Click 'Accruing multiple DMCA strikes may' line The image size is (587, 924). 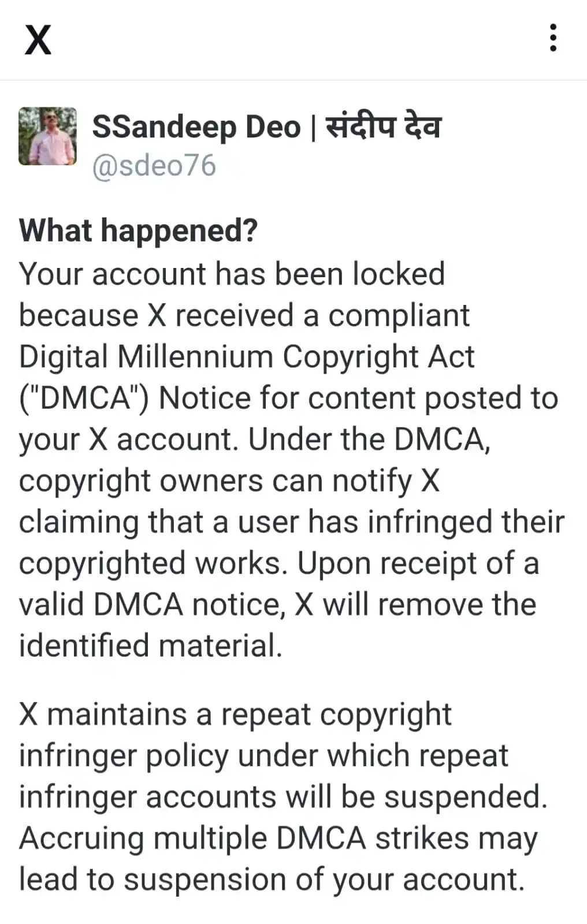pyautogui.click(x=278, y=839)
